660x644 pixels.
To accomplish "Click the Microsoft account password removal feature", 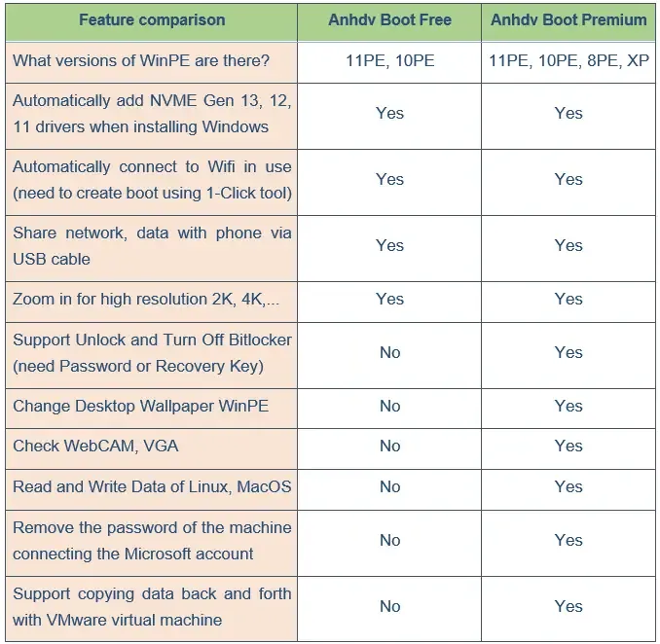I will click(152, 540).
